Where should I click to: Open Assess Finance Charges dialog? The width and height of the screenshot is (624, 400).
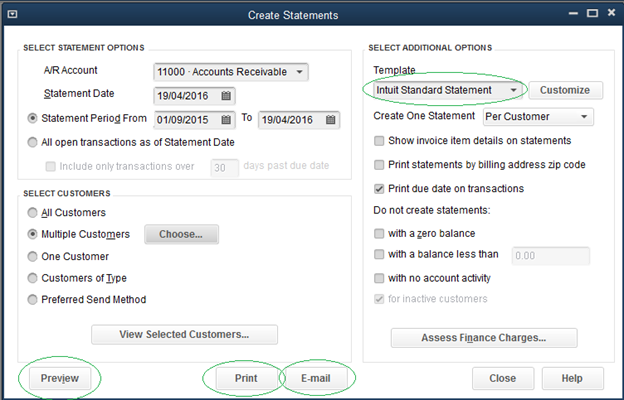pos(482,337)
